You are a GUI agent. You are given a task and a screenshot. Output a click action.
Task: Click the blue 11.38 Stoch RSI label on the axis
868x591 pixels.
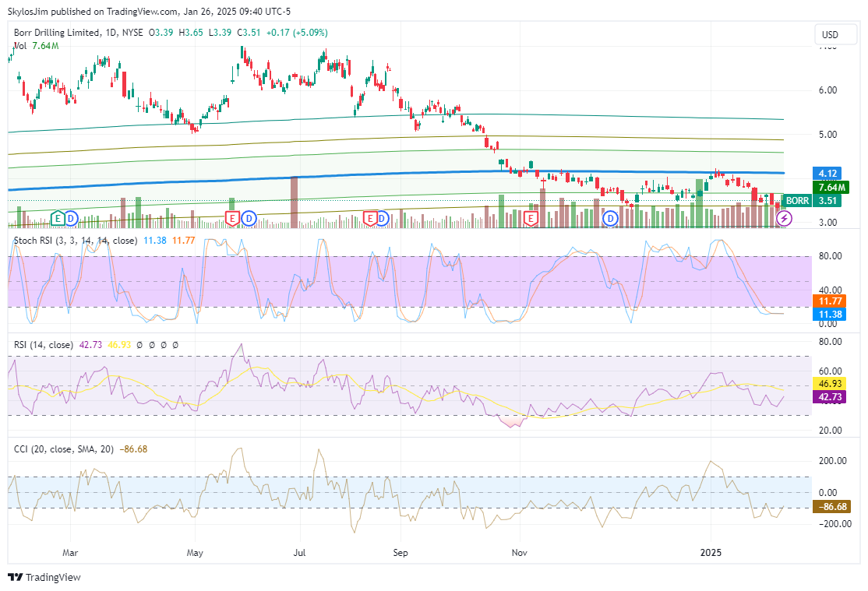click(x=829, y=315)
